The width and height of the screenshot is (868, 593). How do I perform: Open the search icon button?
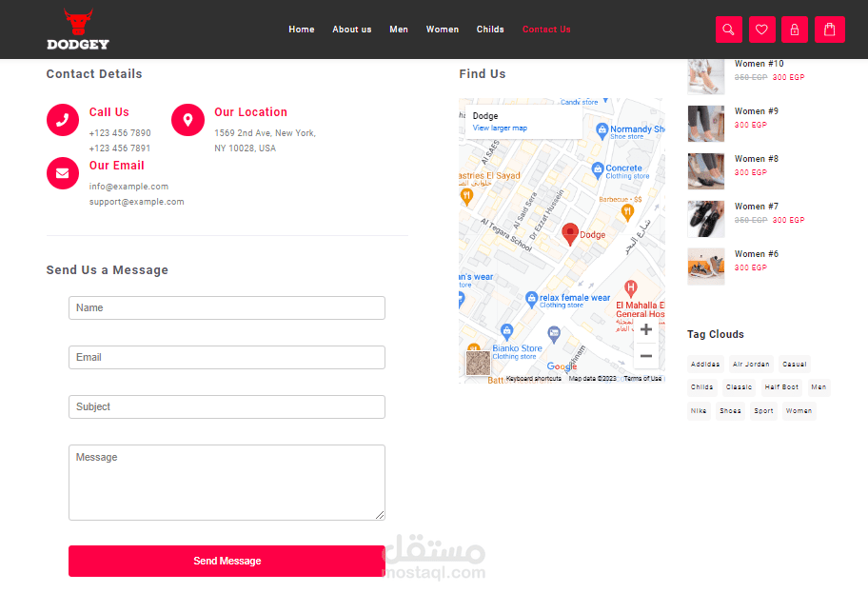[x=728, y=30]
